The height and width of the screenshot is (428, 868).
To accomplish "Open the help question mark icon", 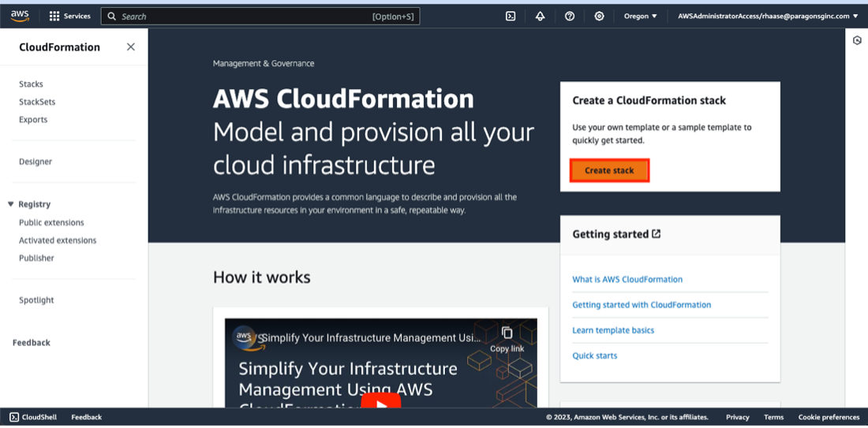I will pos(570,16).
